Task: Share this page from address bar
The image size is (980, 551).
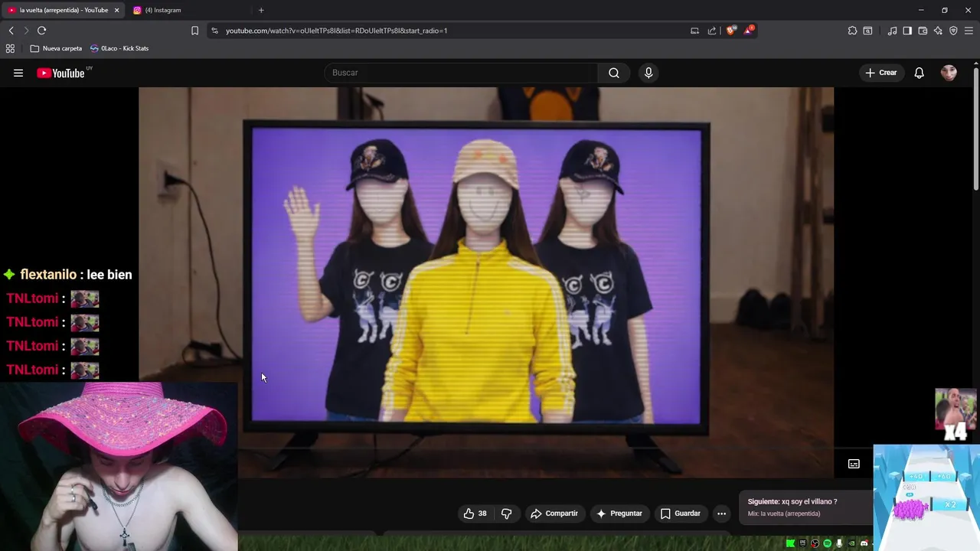Action: (712, 31)
